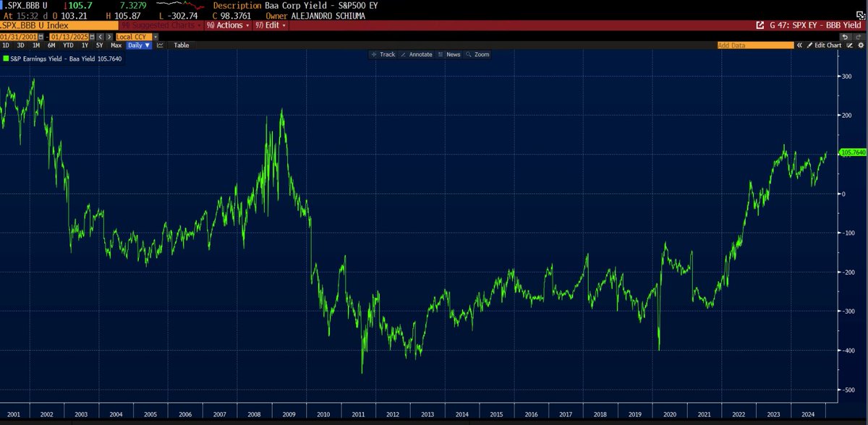Image resolution: width=868 pixels, height=425 pixels.
Task: Click the start date field 01/31/2001
Action: (19, 37)
